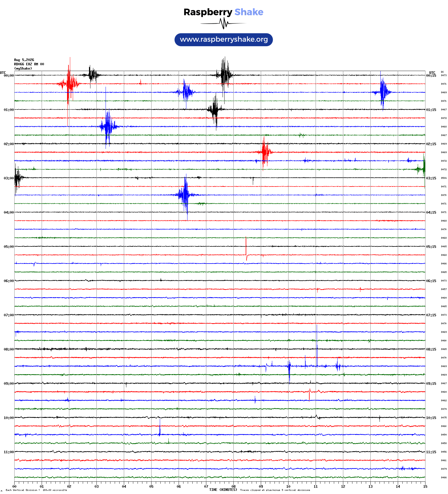Select the 01:00 time label
448x494 pixels.
click(x=9, y=110)
